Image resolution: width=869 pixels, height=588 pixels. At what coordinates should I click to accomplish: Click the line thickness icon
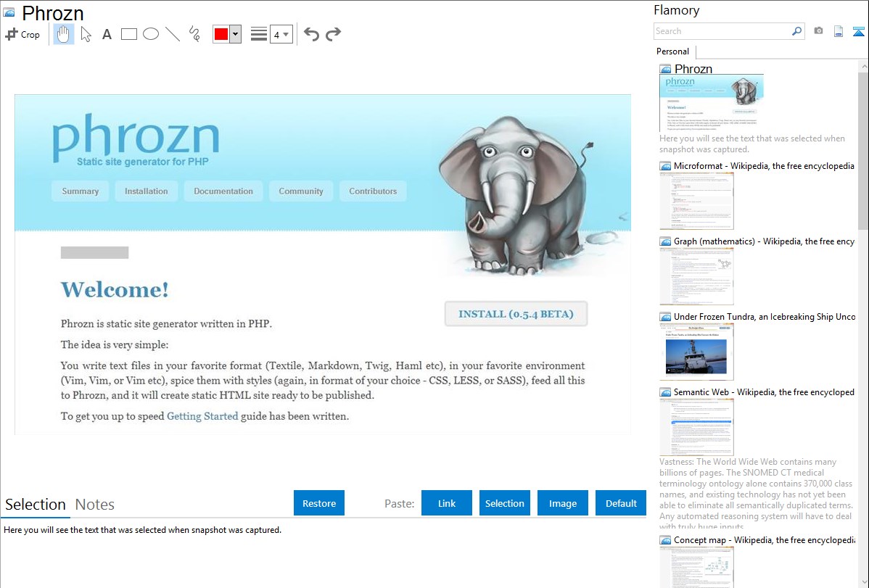tap(259, 34)
